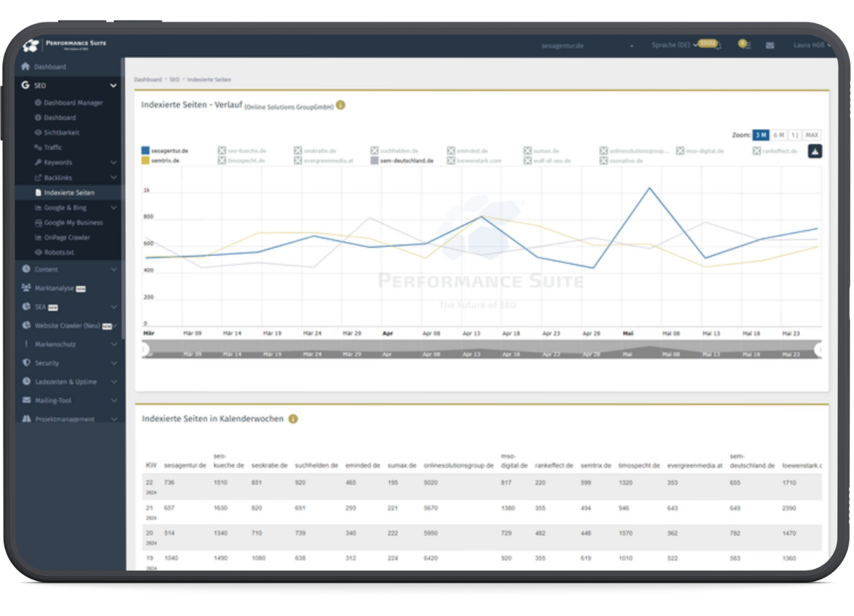This screenshot has width=854, height=616.
Task: Open the Laura Höß user menu
Action: point(811,45)
